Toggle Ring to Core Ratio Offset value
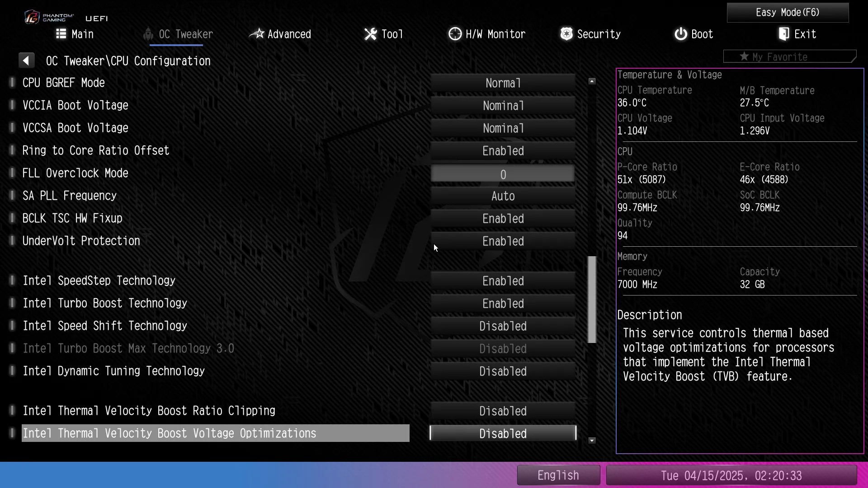 click(x=503, y=151)
